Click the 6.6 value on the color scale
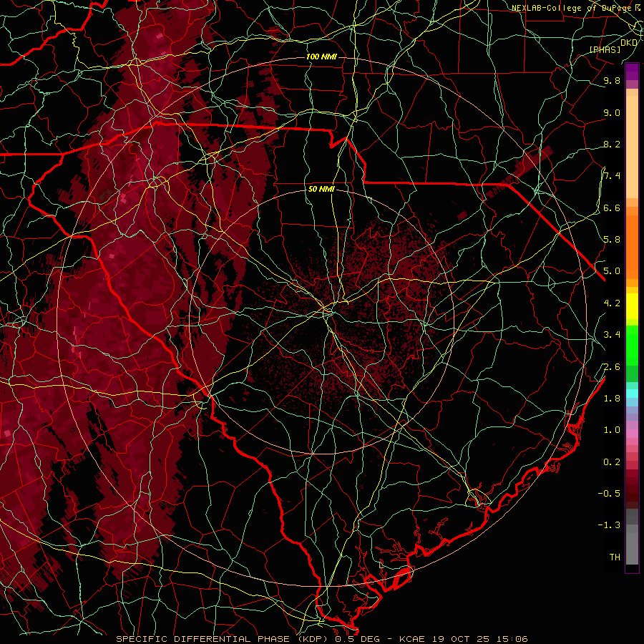This screenshot has width=644, height=644. pyautogui.click(x=612, y=208)
